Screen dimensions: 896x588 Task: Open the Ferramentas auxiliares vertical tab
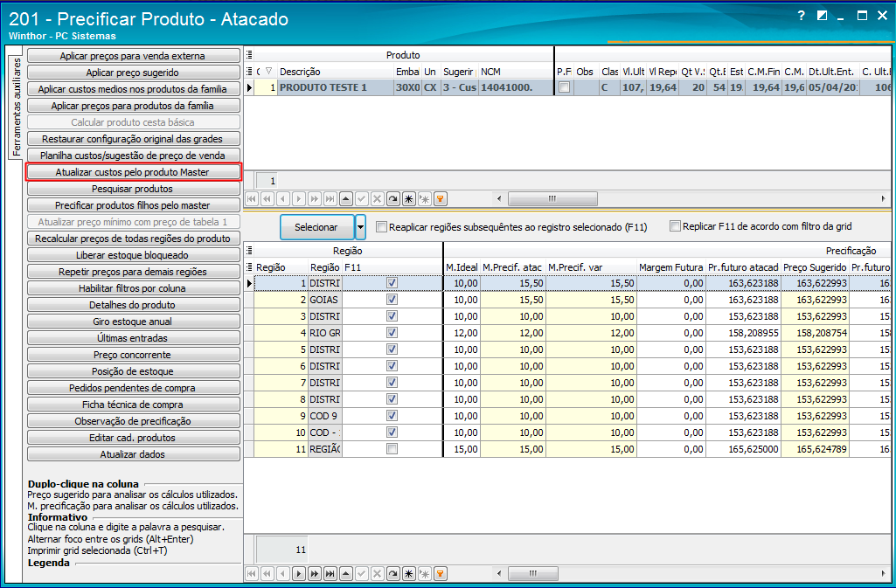[x=16, y=107]
